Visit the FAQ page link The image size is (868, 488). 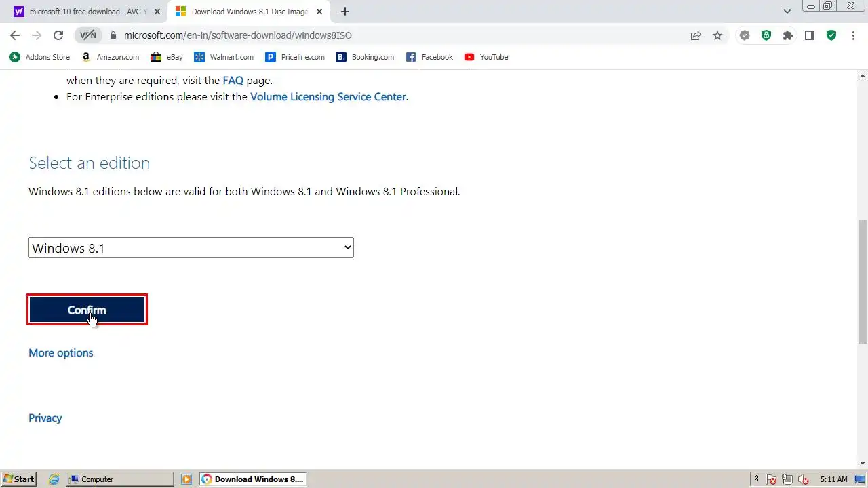(233, 80)
